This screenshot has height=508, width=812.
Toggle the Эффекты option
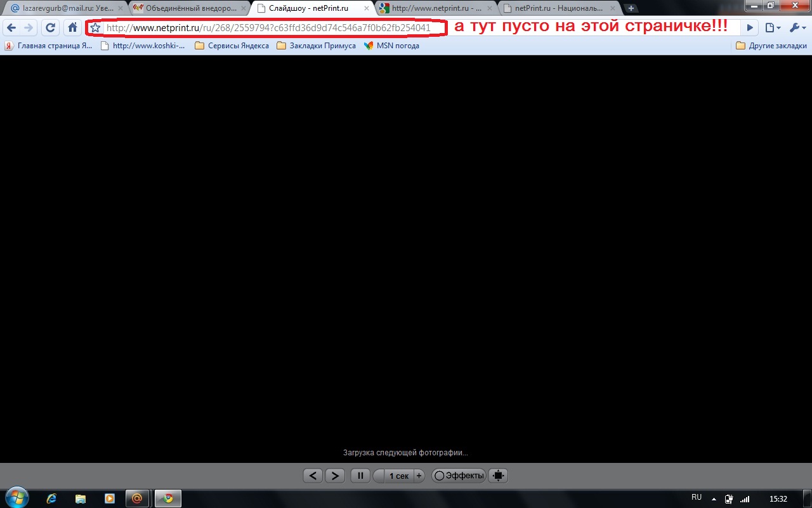[x=459, y=476]
